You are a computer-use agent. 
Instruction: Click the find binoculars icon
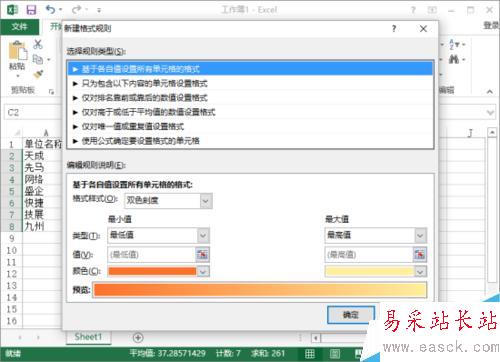454,60
